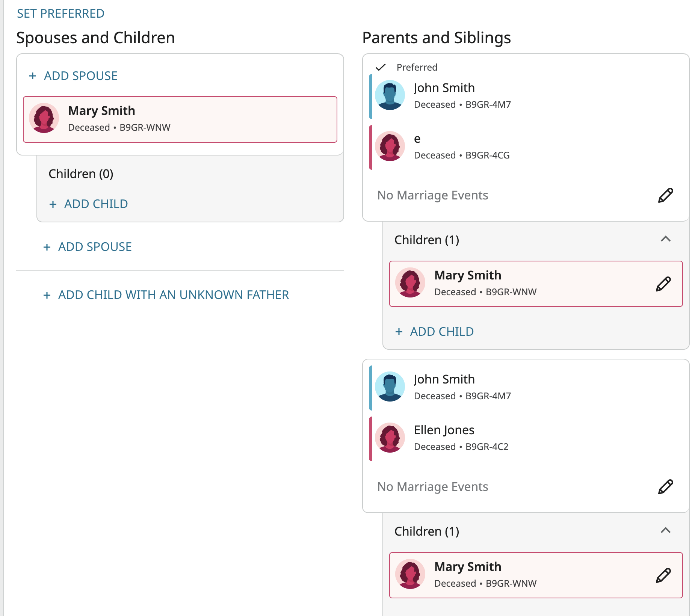Click the SET PREFERRED link

point(60,14)
